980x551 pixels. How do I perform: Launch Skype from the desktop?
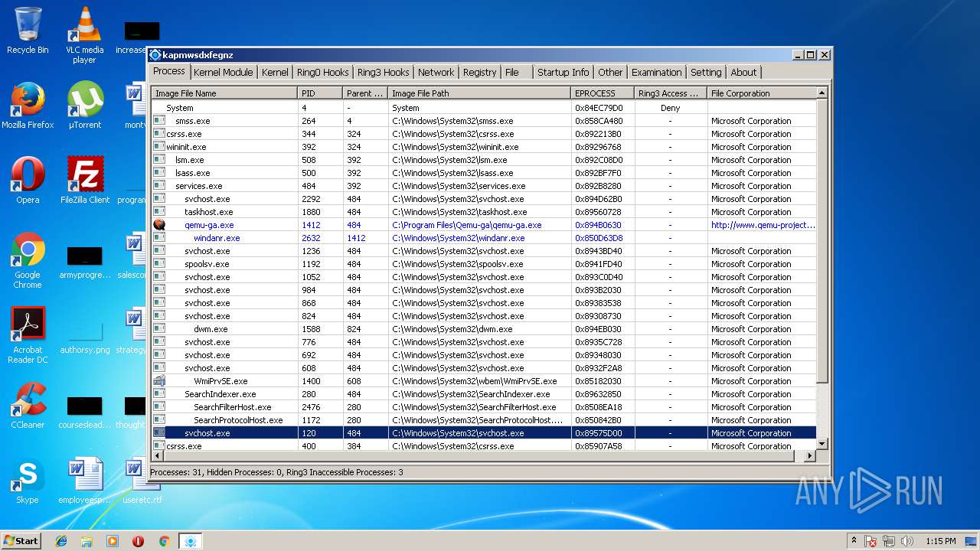click(x=28, y=481)
